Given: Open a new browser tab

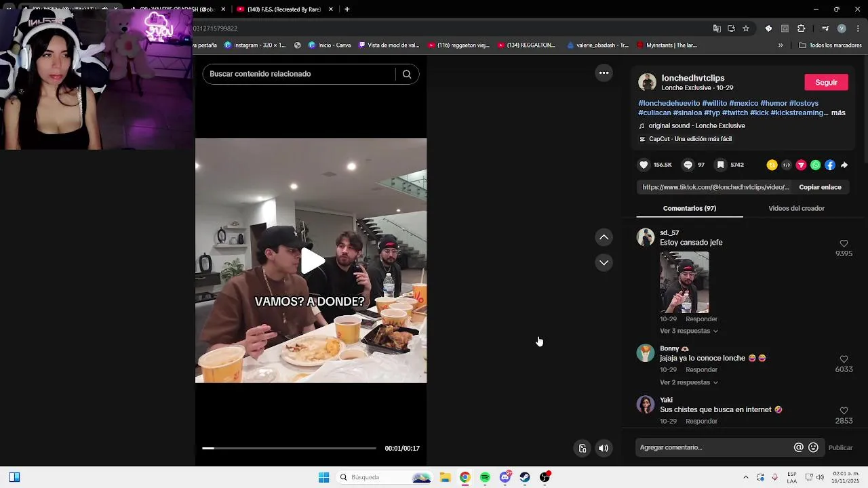Looking at the screenshot, I should [347, 9].
